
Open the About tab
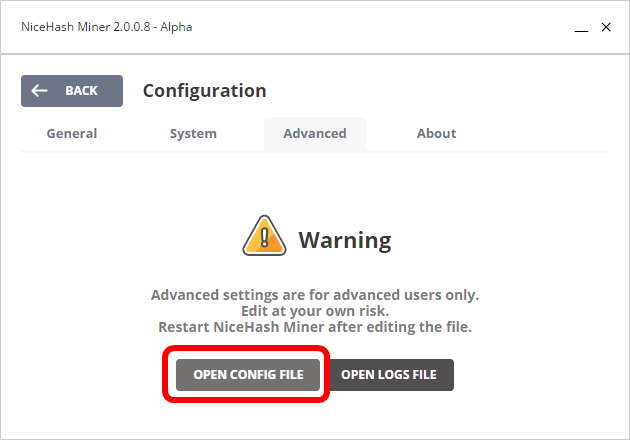[436, 133]
